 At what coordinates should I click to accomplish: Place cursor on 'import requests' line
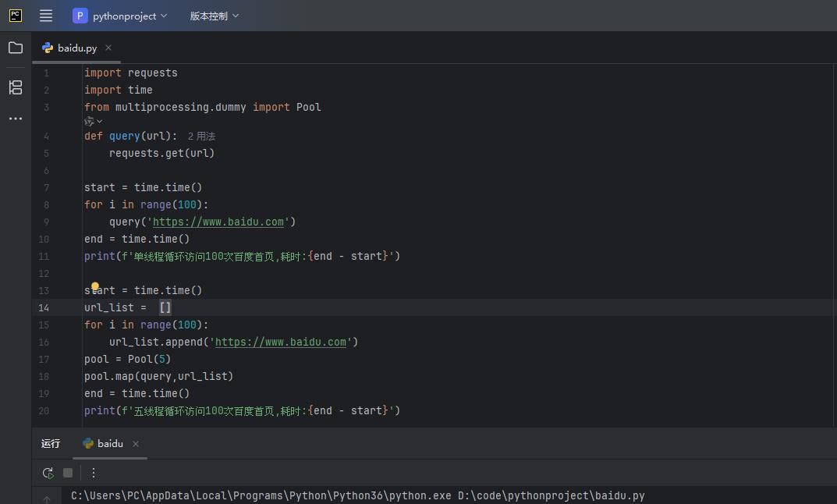(x=131, y=73)
